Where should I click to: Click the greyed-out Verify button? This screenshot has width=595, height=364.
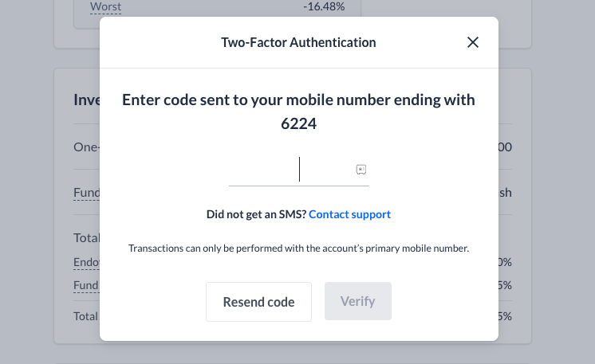358,301
